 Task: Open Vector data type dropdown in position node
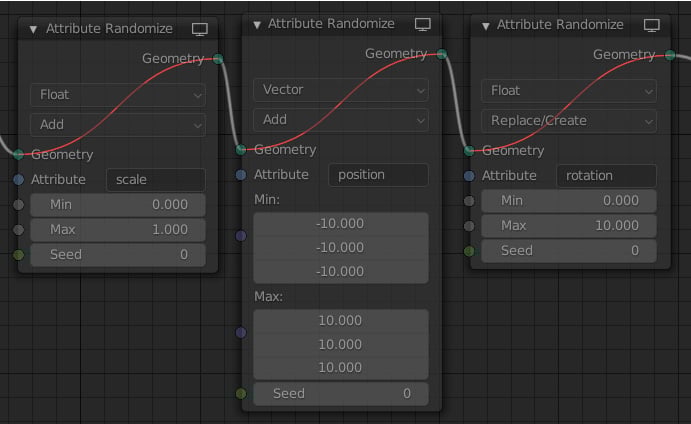341,90
